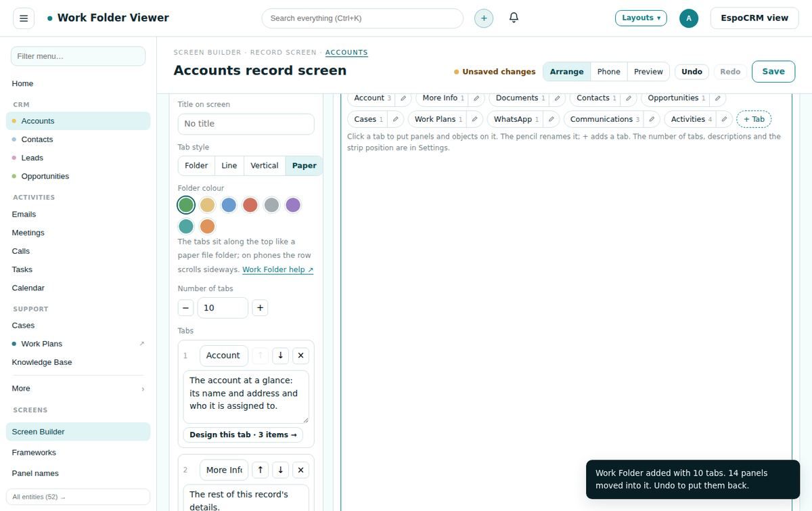The width and height of the screenshot is (812, 511).
Task: Click pencil icon beside Communications tab
Action: click(x=652, y=119)
